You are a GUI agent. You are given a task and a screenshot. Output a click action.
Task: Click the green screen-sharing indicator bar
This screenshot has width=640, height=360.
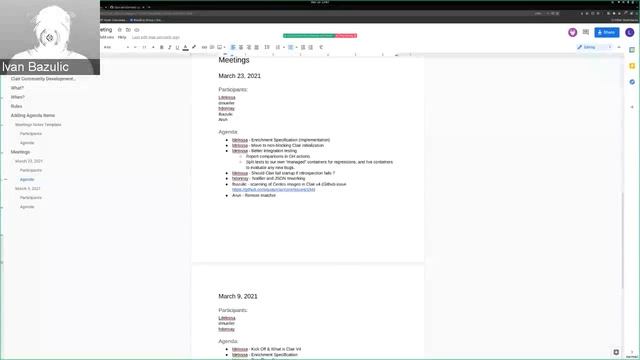[x=309, y=36]
